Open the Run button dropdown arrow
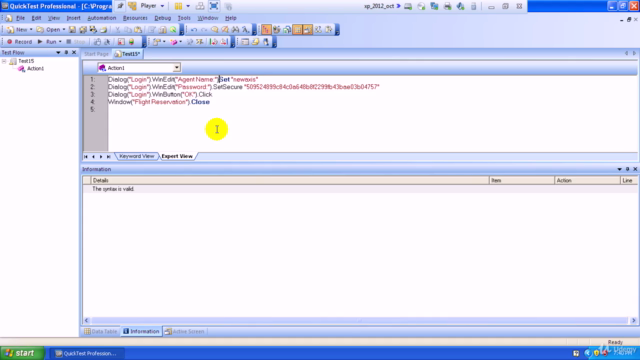The image size is (640, 360). point(60,42)
